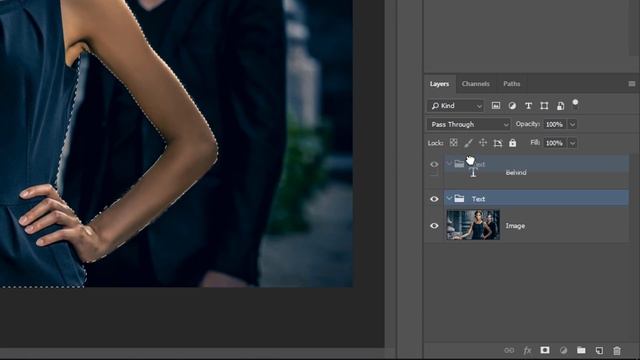Hide the Text group layer
The width and height of the screenshot is (640, 360).
(434, 199)
